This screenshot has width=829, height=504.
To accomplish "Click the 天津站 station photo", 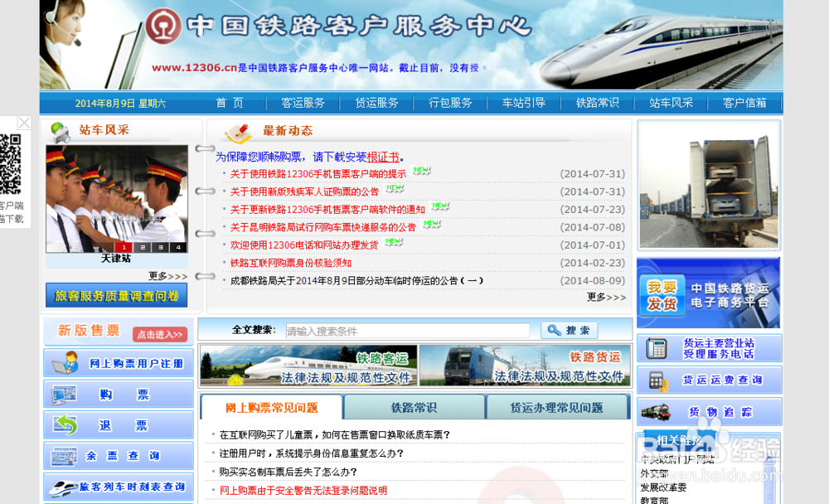I will [116, 198].
